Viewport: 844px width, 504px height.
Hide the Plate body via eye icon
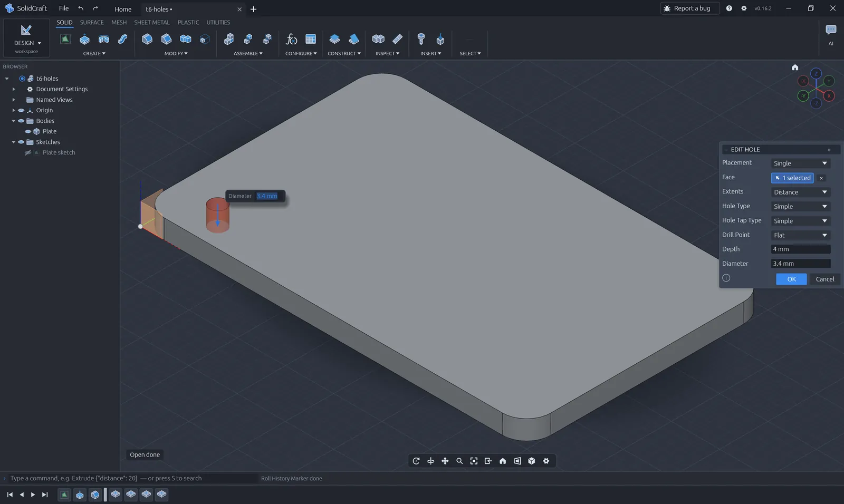pos(28,132)
